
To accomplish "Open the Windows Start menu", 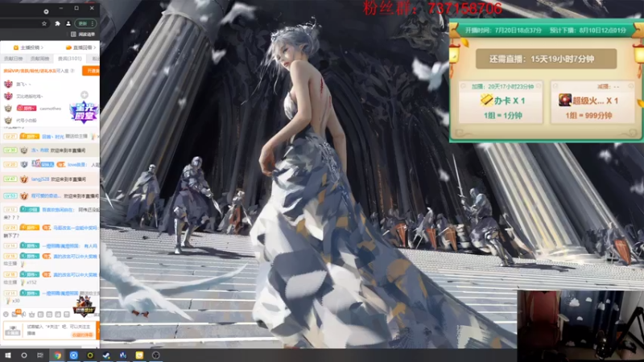I will pyautogui.click(x=7, y=356).
